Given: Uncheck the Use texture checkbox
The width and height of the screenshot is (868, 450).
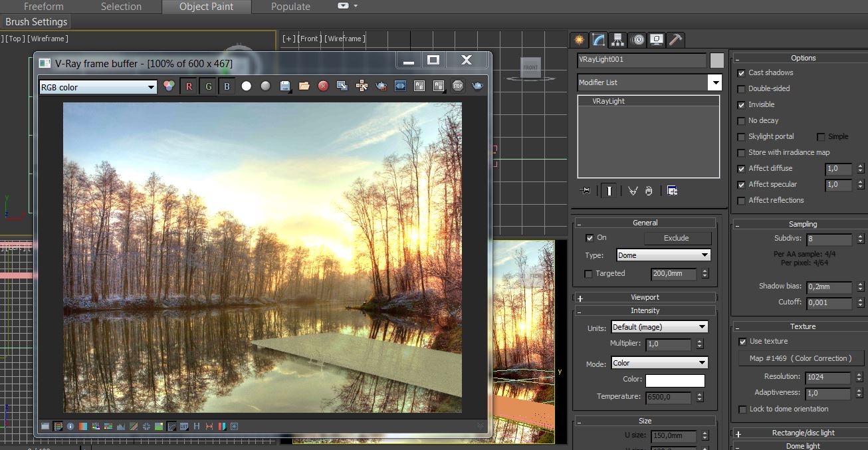Looking at the screenshot, I should [x=742, y=342].
